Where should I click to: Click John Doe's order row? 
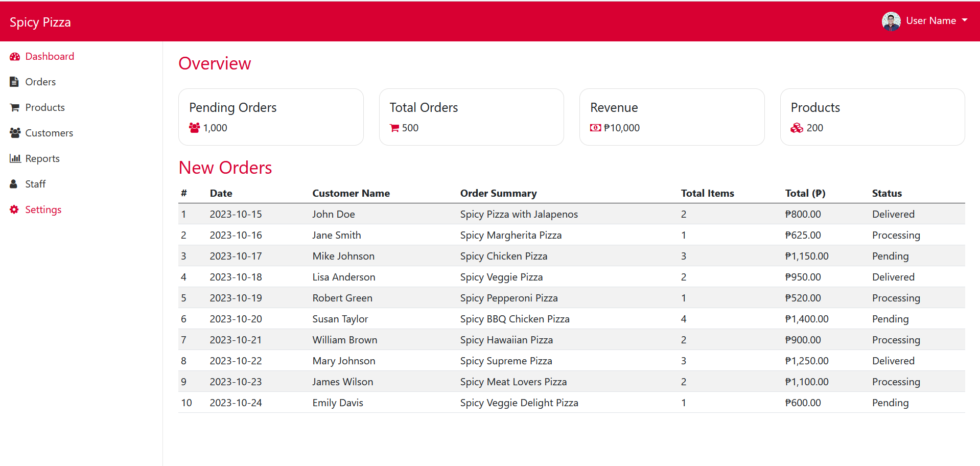(x=571, y=214)
